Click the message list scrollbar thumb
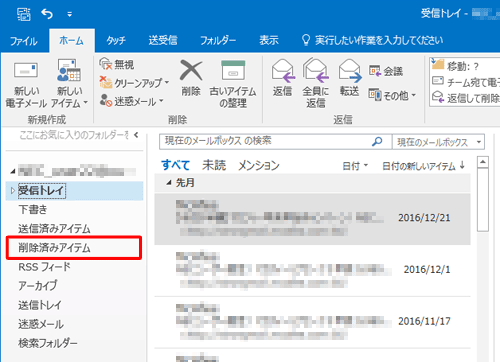 [x=483, y=200]
